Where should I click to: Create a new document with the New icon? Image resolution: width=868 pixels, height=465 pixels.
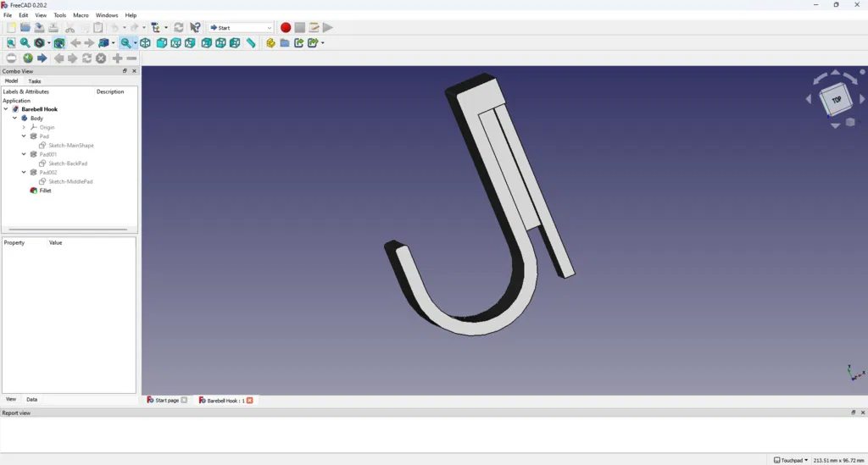(11, 28)
